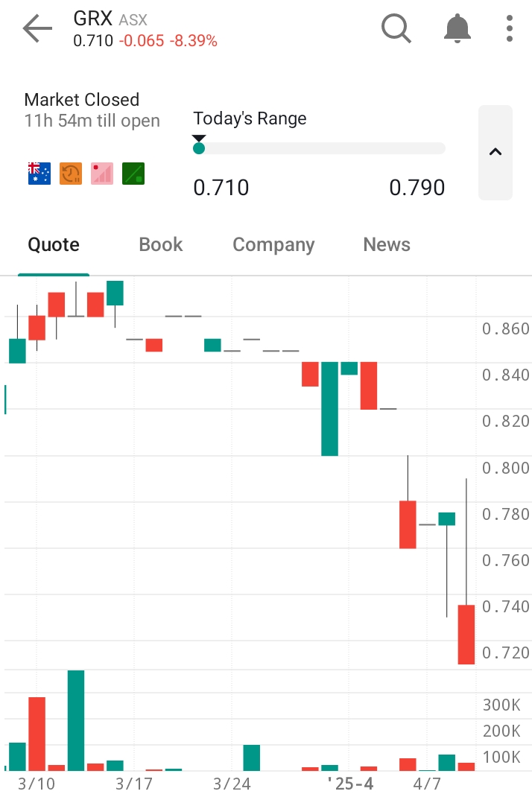This screenshot has height=800, width=532.
Task: Tap the green slash status icon
Action: pos(133,174)
